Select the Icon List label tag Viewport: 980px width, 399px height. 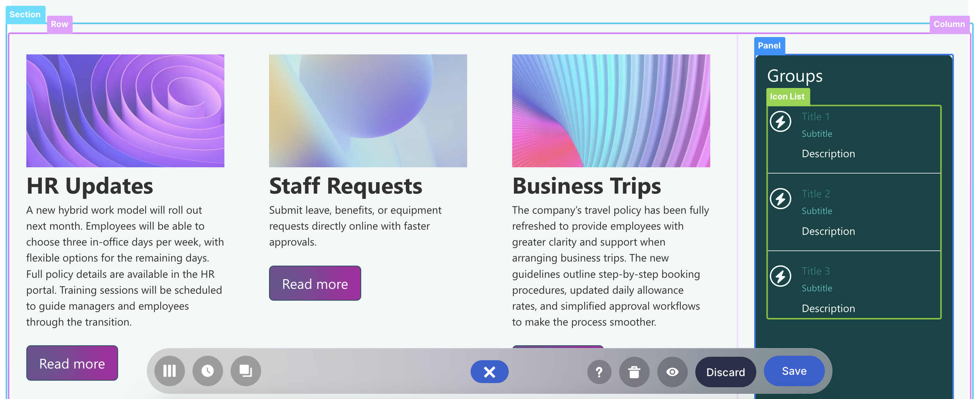(787, 97)
